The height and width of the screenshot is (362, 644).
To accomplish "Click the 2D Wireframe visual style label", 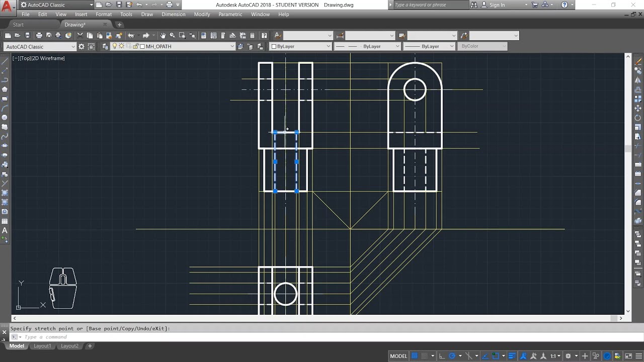I will (48, 58).
